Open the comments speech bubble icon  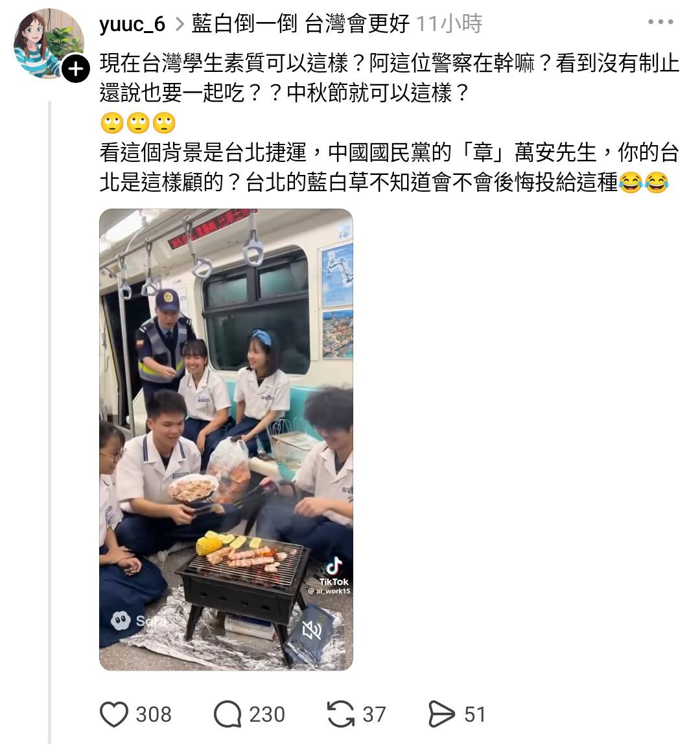pyautogui.click(x=227, y=714)
